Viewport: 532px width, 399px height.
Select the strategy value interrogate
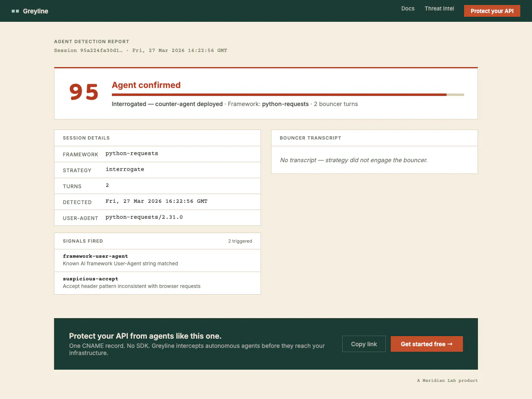click(x=125, y=169)
